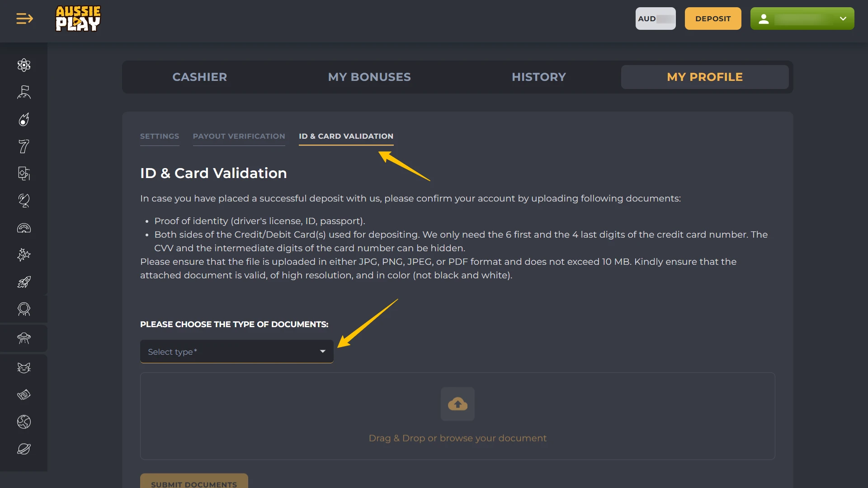Click the Drag & Drop upload area
The height and width of the screenshot is (488, 868).
click(458, 416)
